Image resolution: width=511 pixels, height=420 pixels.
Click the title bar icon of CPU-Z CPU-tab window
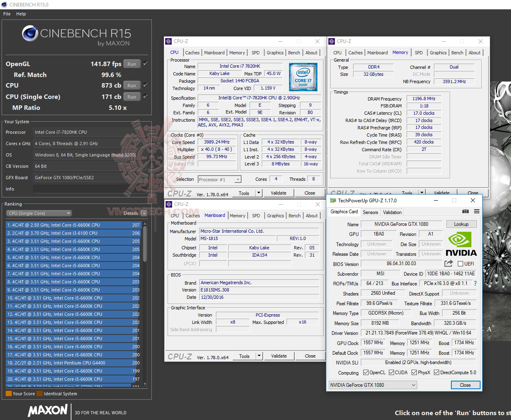pos(168,41)
